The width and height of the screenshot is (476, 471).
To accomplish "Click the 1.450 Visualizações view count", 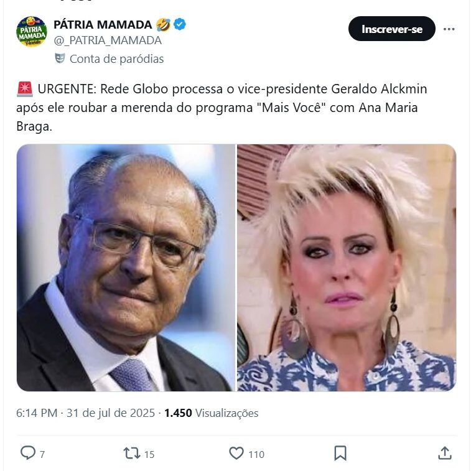I will pos(212,413).
